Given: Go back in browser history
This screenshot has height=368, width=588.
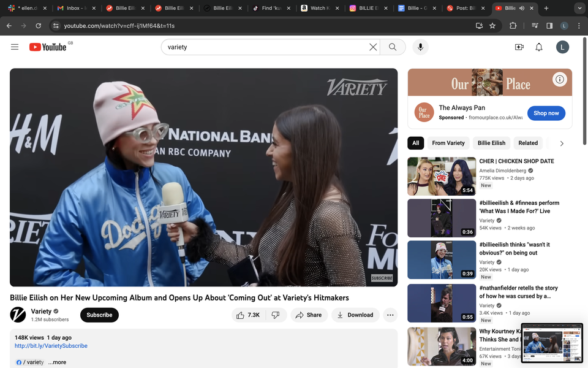Looking at the screenshot, I should [x=9, y=26].
